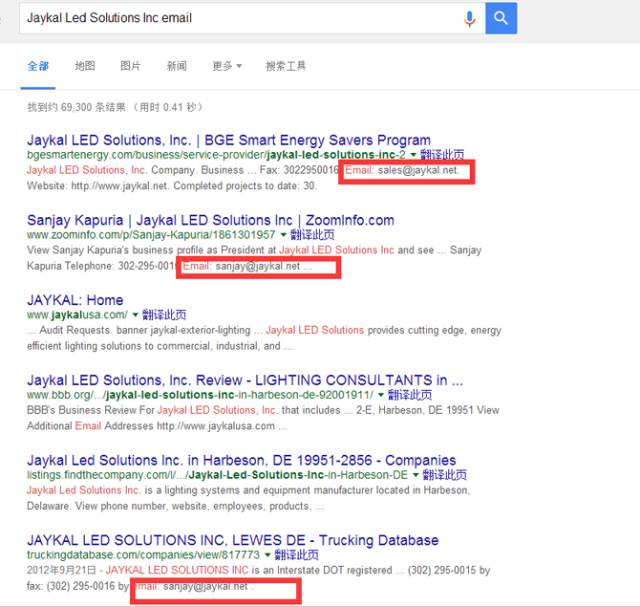Open Sanjay Kapuria ZoomInfo.com result

(x=211, y=220)
